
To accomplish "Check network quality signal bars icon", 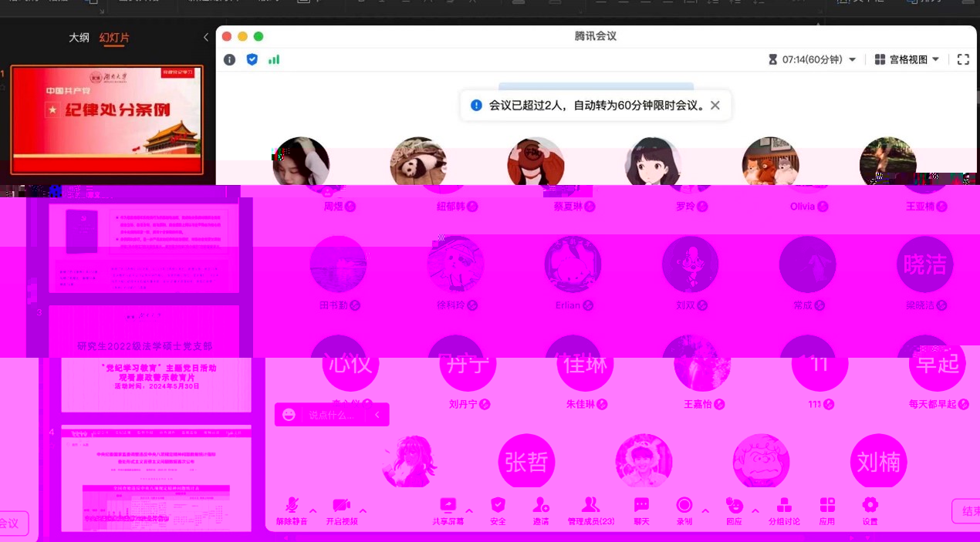I will 274,59.
